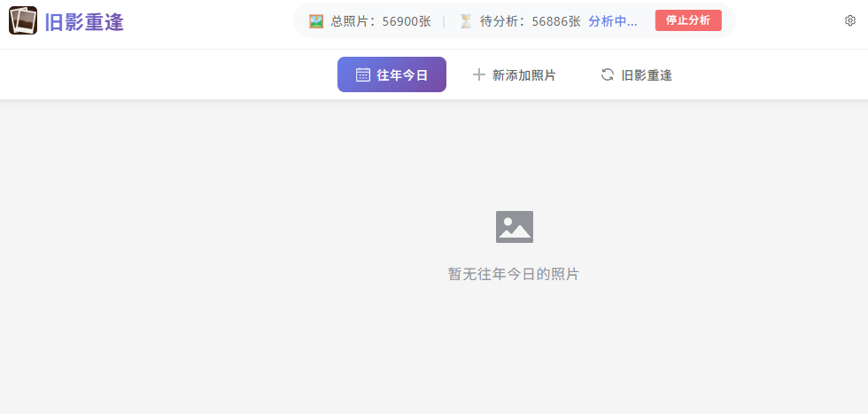
Task: Click the picture icon beside 总照片
Action: (x=316, y=21)
